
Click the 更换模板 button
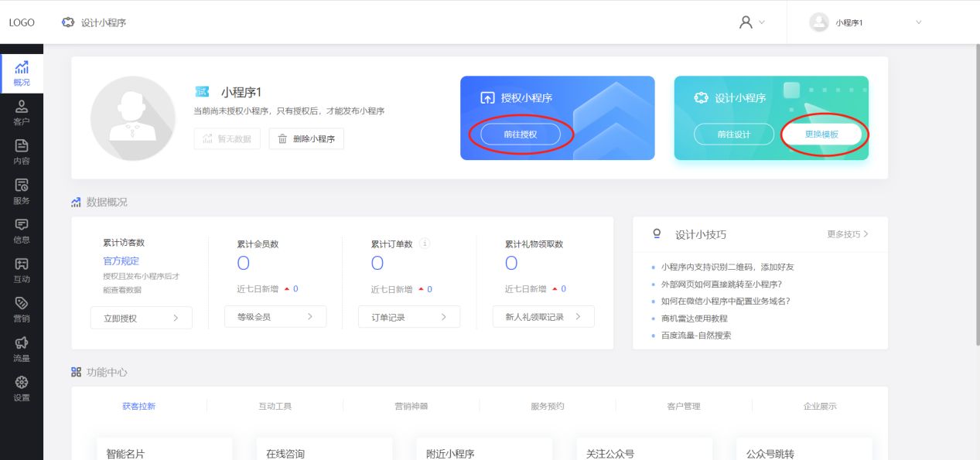(x=822, y=134)
